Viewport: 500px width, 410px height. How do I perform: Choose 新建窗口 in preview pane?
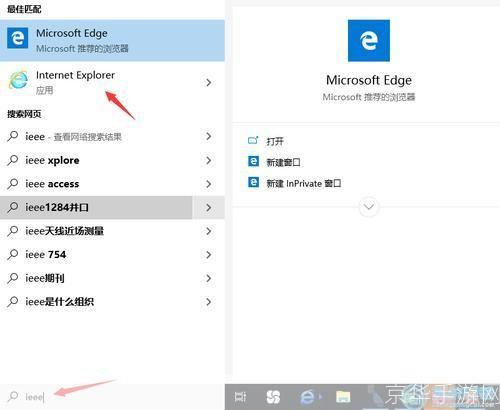(x=283, y=162)
